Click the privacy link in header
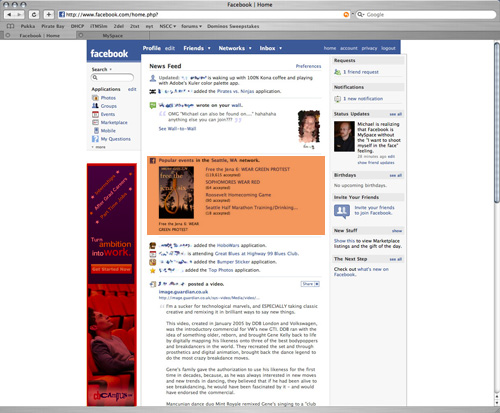 (369, 48)
